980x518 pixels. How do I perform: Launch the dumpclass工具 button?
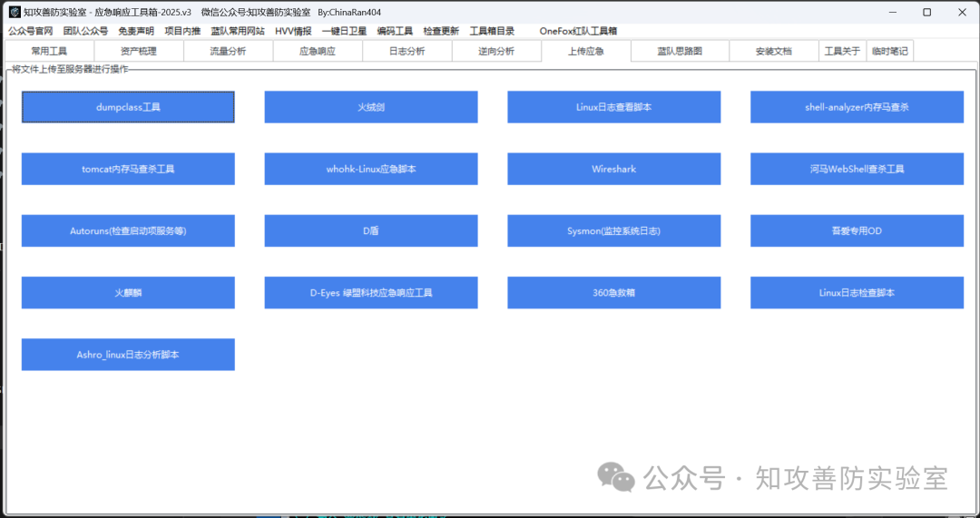(128, 107)
